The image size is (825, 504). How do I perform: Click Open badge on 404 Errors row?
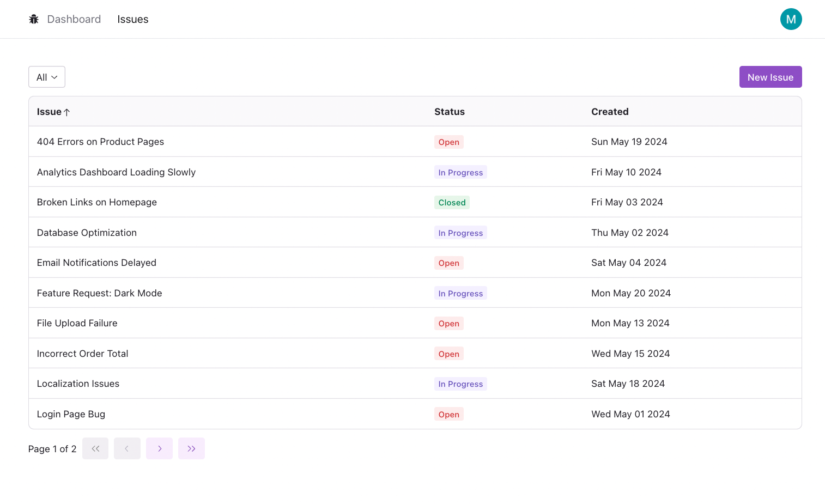pyautogui.click(x=449, y=142)
